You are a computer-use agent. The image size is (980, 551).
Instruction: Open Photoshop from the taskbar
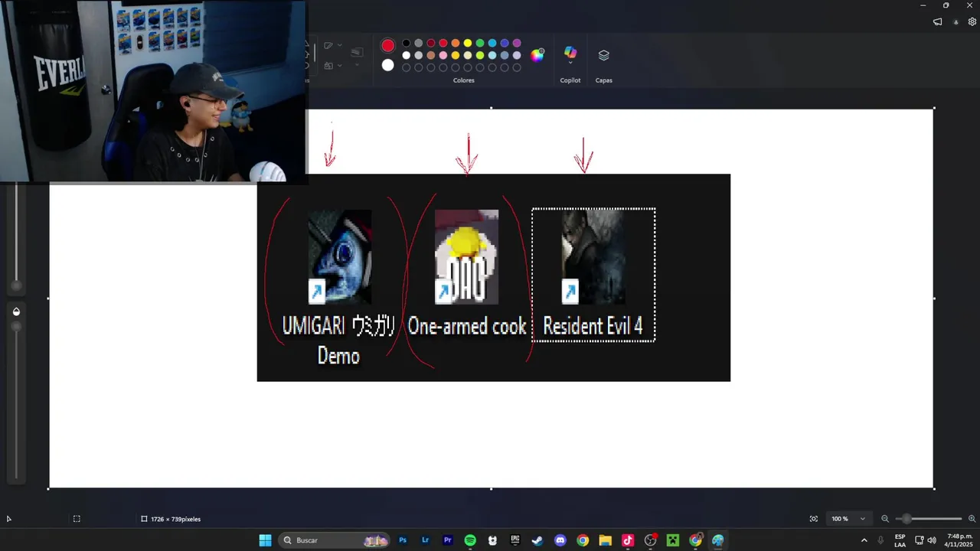tap(403, 540)
